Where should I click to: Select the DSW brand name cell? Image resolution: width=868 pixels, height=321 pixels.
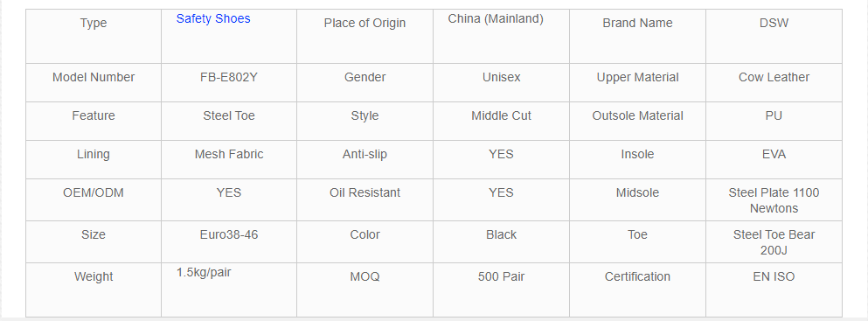774,36
